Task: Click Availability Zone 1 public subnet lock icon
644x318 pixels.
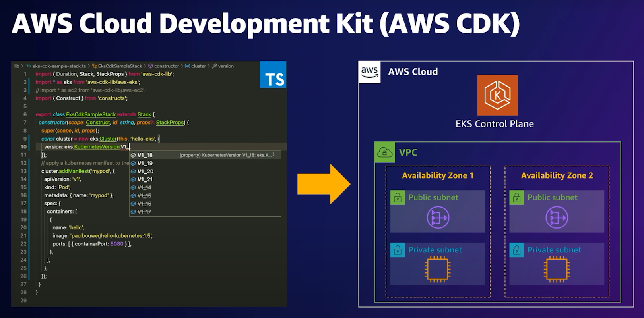Action: [x=398, y=197]
